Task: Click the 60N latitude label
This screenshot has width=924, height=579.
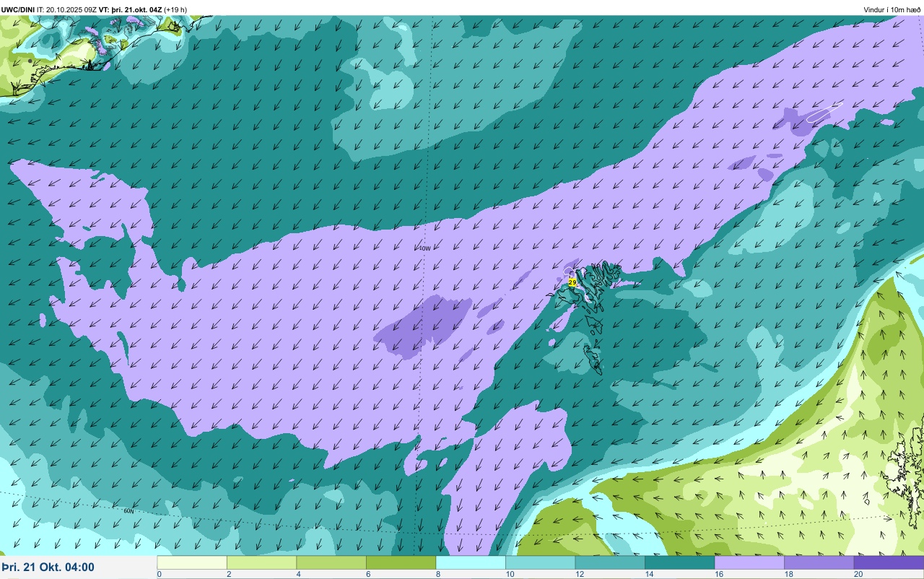Action: pyautogui.click(x=128, y=510)
